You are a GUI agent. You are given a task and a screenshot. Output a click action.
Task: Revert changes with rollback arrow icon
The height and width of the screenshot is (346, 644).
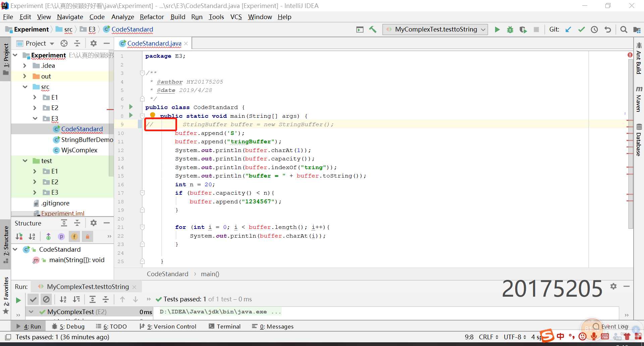click(607, 30)
